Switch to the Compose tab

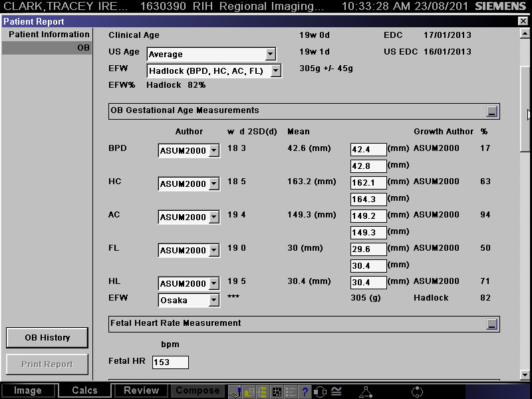[x=198, y=390]
